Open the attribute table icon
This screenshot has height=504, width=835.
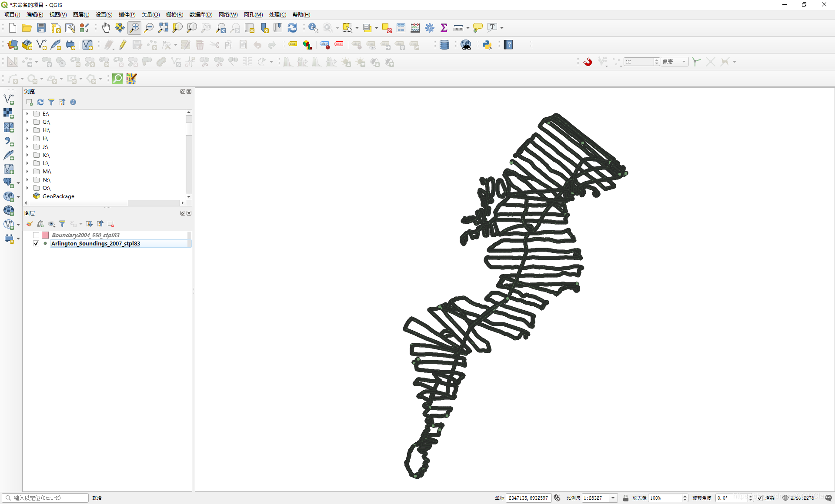pos(401,28)
